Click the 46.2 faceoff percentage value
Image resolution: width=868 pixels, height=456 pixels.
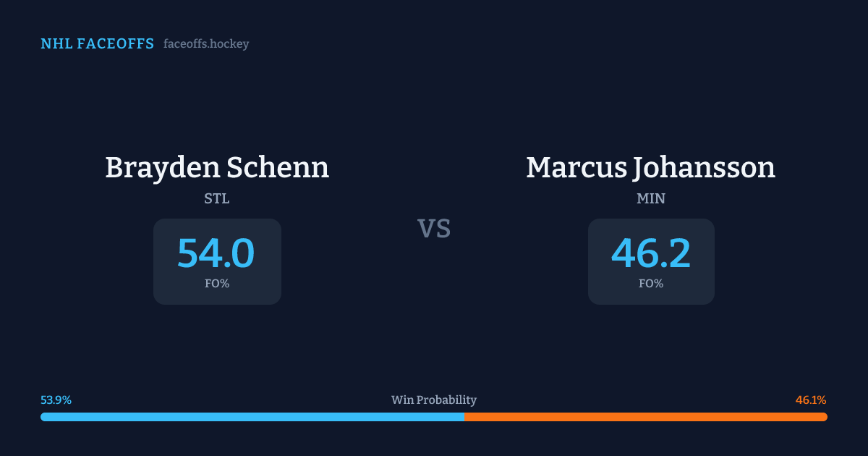click(x=651, y=254)
